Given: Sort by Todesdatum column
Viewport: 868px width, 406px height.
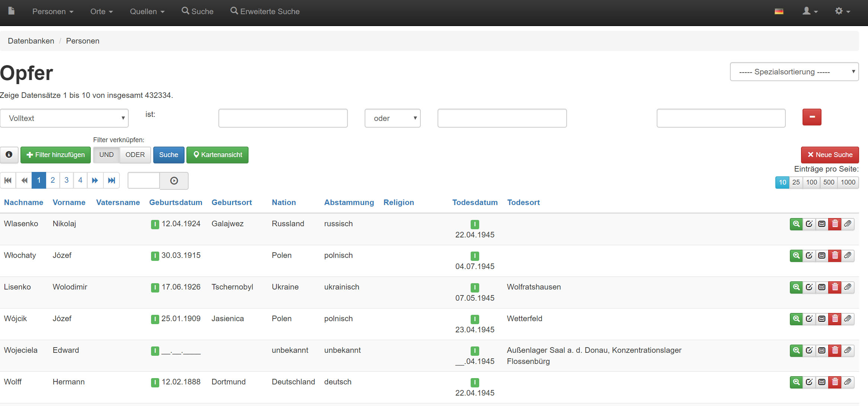Looking at the screenshot, I should pos(475,202).
